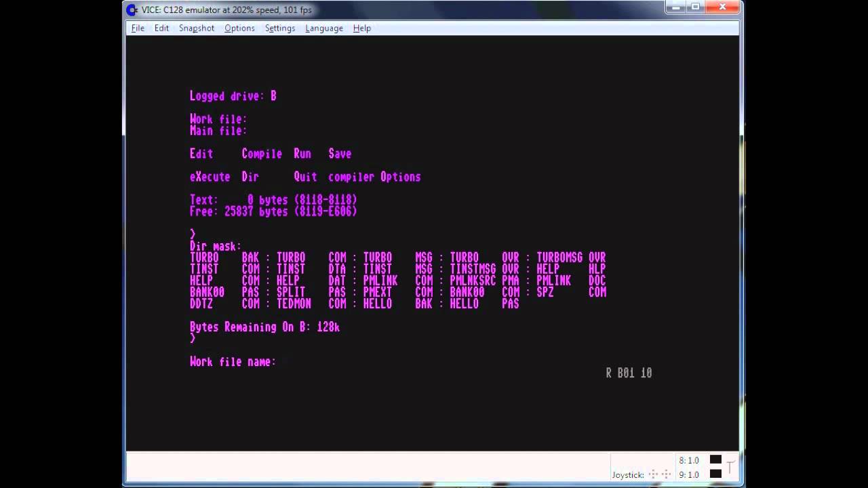
Task: Click the Joystick direction indicator icon
Action: (x=659, y=474)
